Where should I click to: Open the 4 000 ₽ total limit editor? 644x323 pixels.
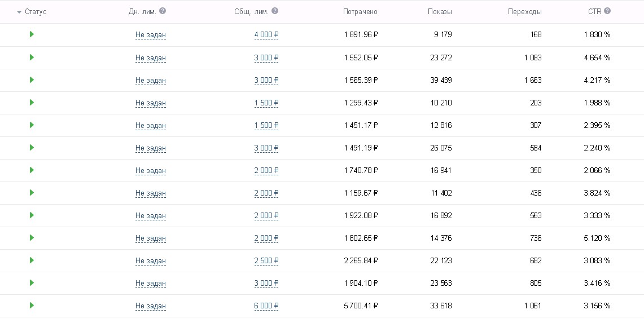266,35
